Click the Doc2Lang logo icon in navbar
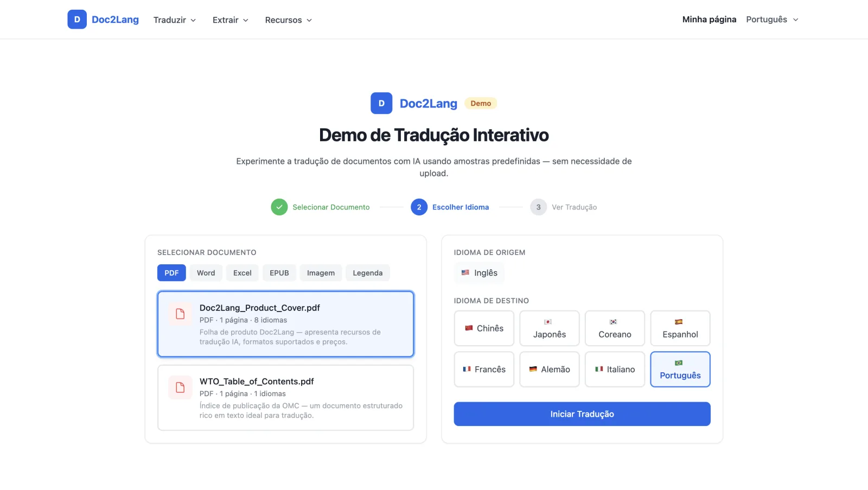The image size is (868, 490). tap(77, 20)
